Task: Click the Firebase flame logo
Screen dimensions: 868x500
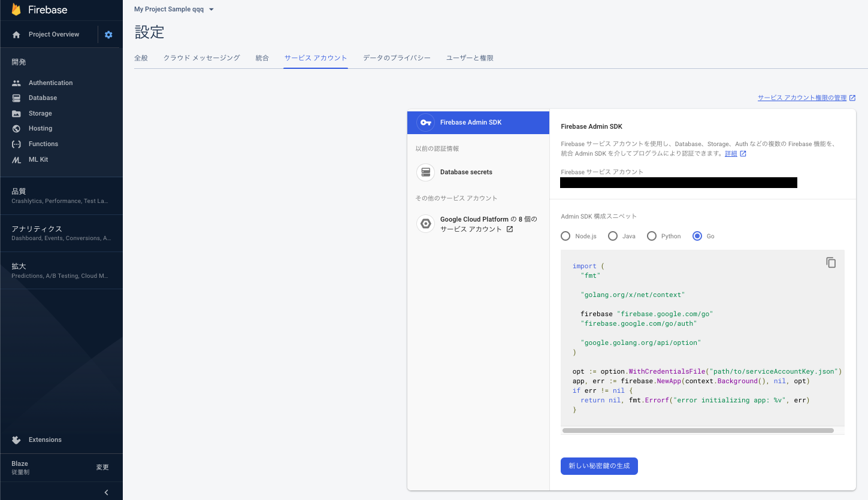Action: (16, 10)
